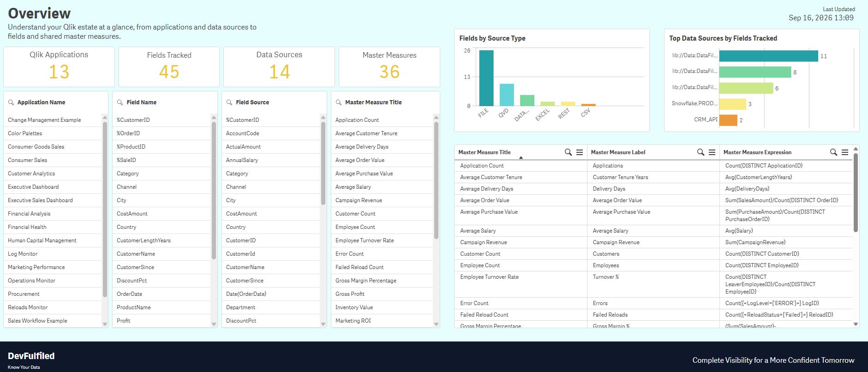This screenshot has width=868, height=372.
Task: Click the sort arrow under Master Measure Title
Action: pyautogui.click(x=521, y=158)
